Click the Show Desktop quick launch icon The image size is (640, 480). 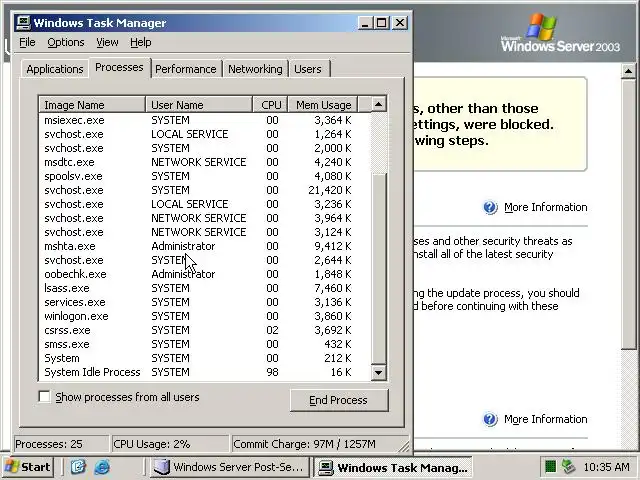[x=78, y=467]
